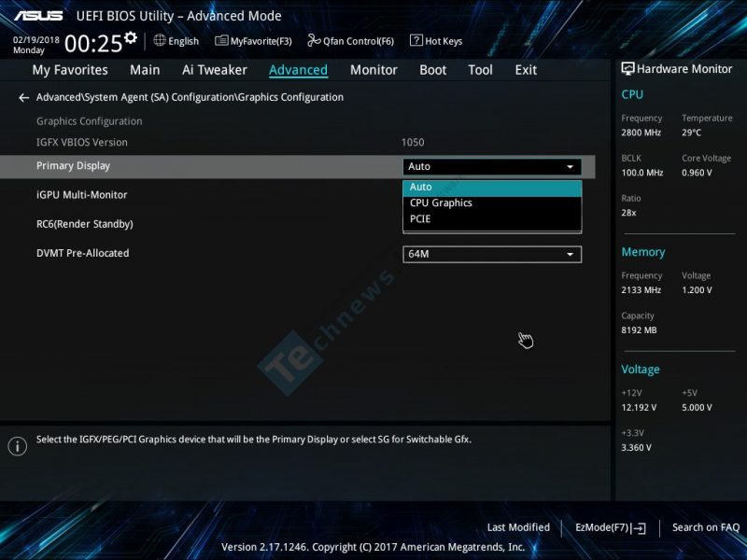Click the MyFavorite list icon
This screenshot has width=747, height=560.
coord(221,40)
